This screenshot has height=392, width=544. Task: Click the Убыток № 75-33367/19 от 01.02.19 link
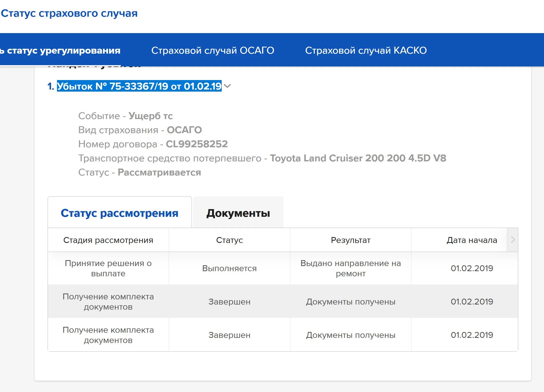tap(139, 86)
